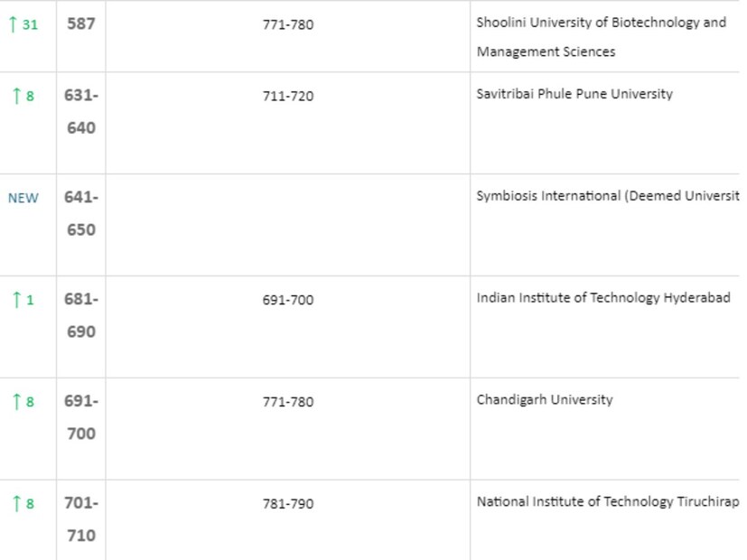747x560 pixels.
Task: Open Symbiosis International university page
Action: pos(607,196)
